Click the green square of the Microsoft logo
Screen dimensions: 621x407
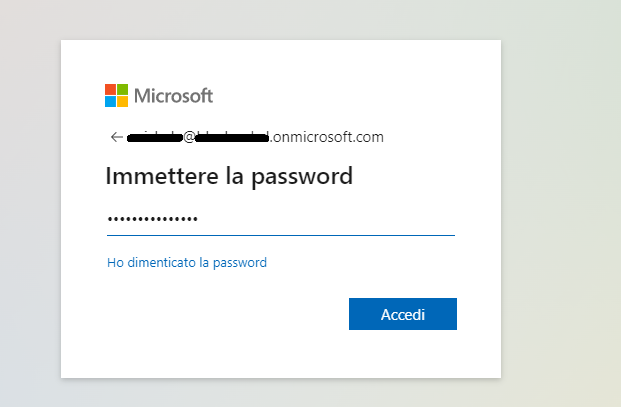point(122,89)
